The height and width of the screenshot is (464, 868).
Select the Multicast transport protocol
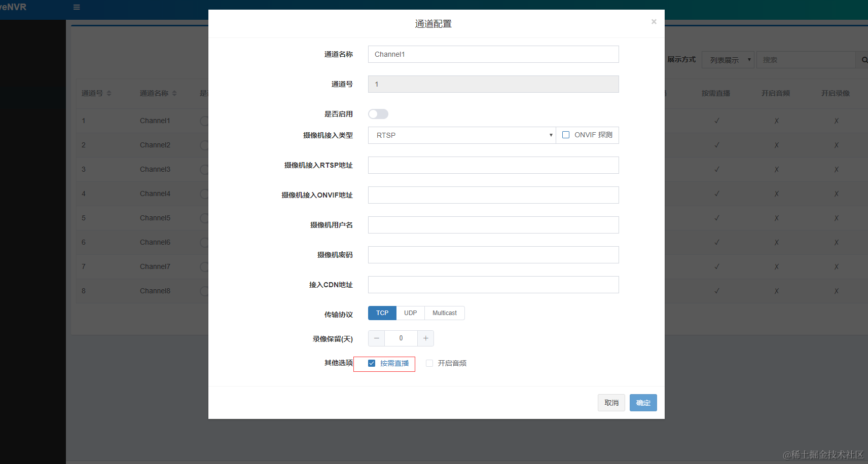click(444, 313)
